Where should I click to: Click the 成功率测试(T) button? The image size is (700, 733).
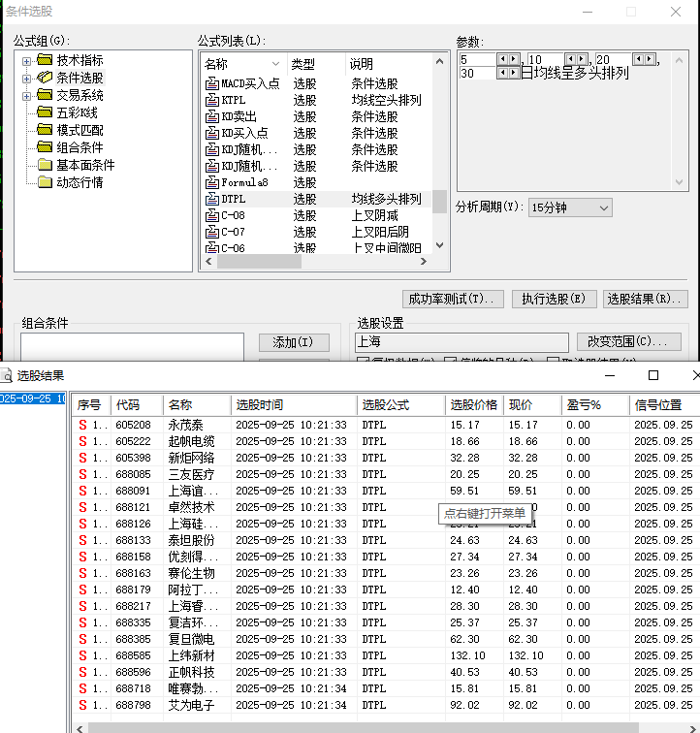pyautogui.click(x=454, y=299)
